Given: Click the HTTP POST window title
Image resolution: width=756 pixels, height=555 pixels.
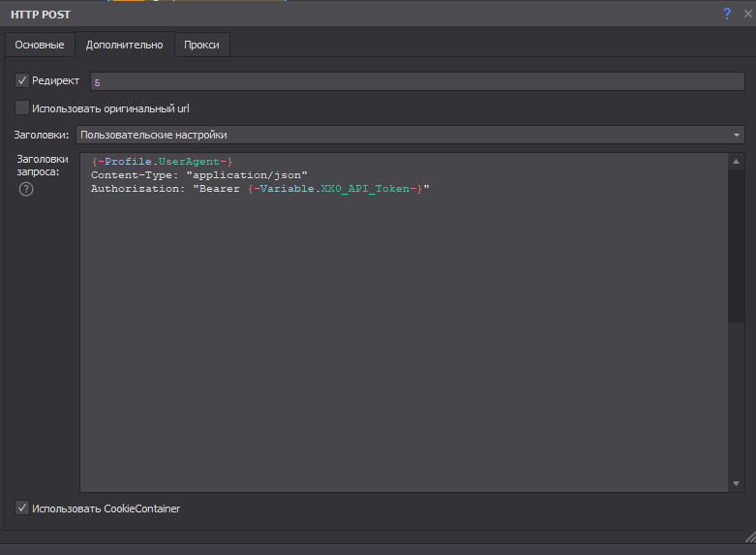Looking at the screenshot, I should 41,15.
